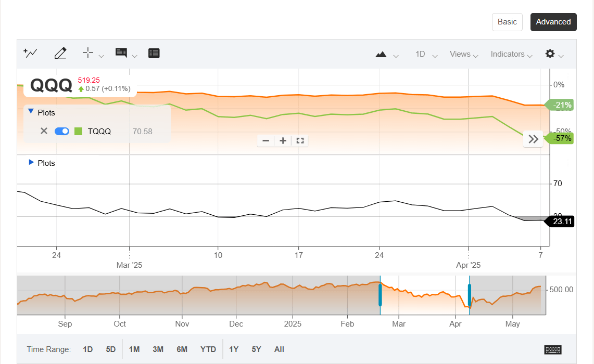The width and height of the screenshot is (594, 364).
Task: Set time range to 3M
Action: tap(158, 349)
